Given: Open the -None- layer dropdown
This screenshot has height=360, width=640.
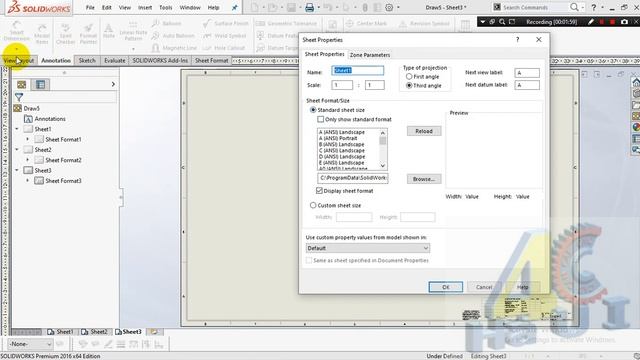Looking at the screenshot, I should point(30,344).
